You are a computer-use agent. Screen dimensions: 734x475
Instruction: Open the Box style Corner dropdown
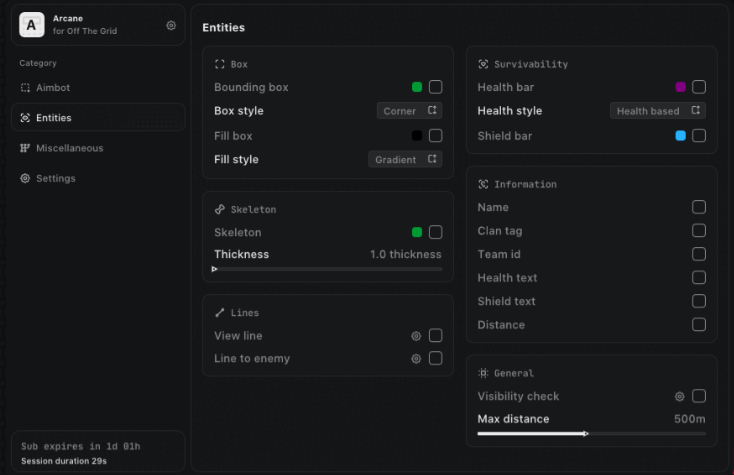(409, 111)
